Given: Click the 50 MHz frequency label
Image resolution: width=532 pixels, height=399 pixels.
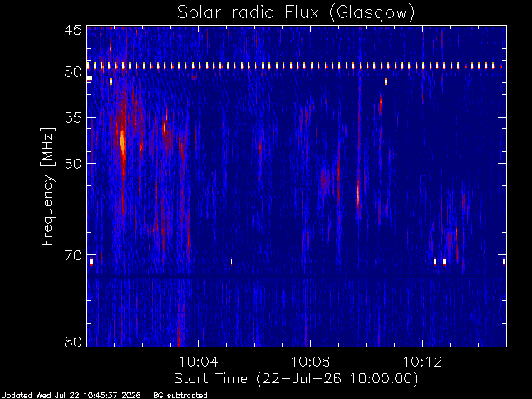Looking at the screenshot, I should (73, 72).
